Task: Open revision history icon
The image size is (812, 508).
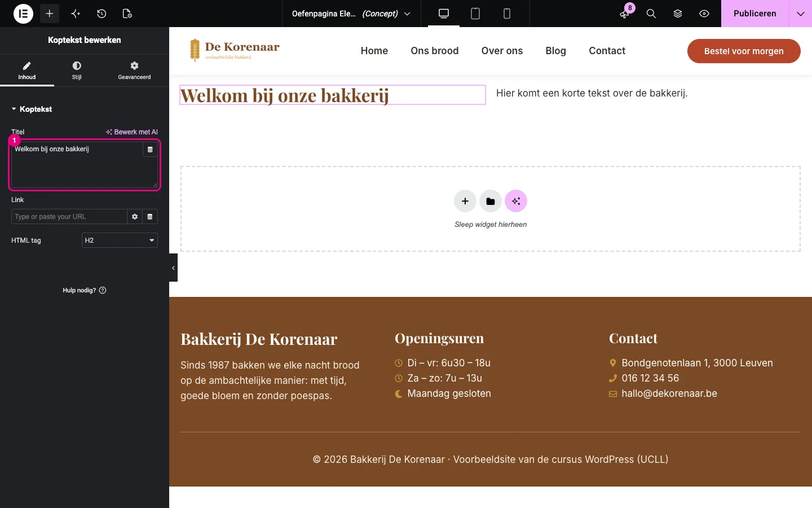Action: coord(101,14)
